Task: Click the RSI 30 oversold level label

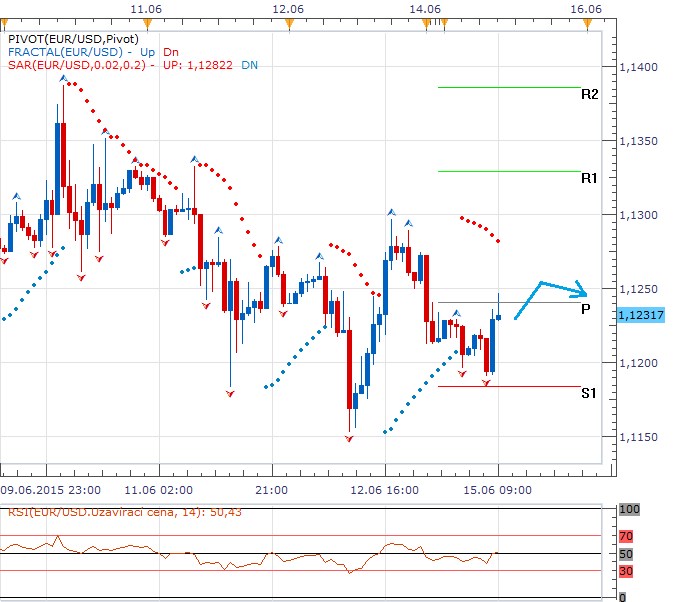Action: (x=627, y=570)
